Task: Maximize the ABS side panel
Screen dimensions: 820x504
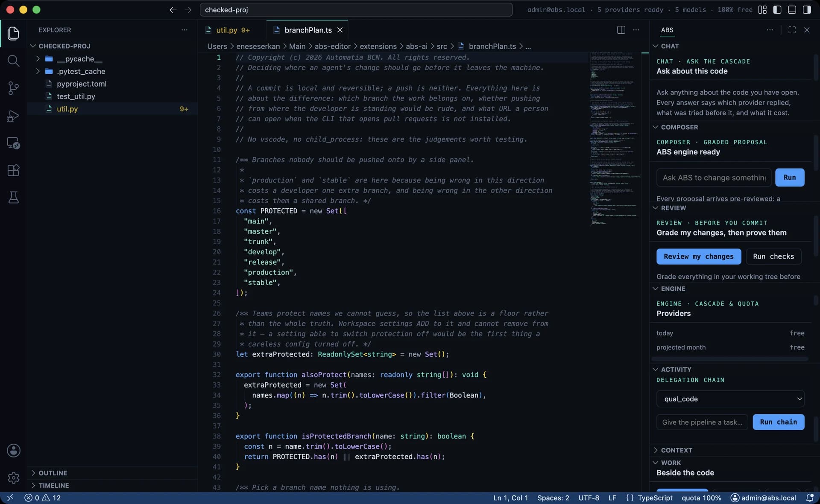Action: pyautogui.click(x=792, y=30)
